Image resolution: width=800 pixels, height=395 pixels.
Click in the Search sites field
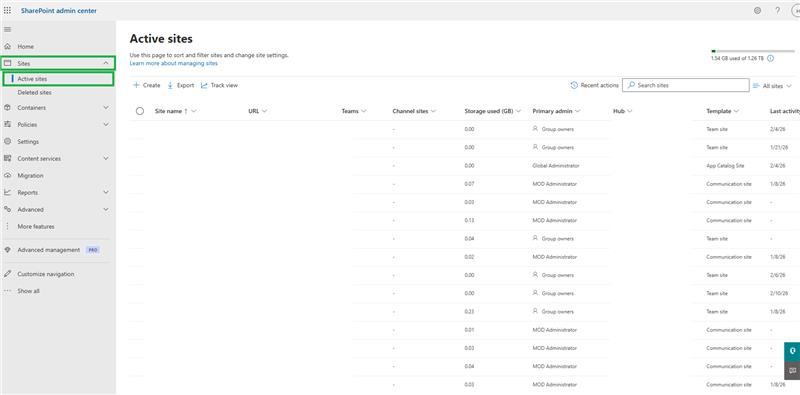click(x=686, y=85)
